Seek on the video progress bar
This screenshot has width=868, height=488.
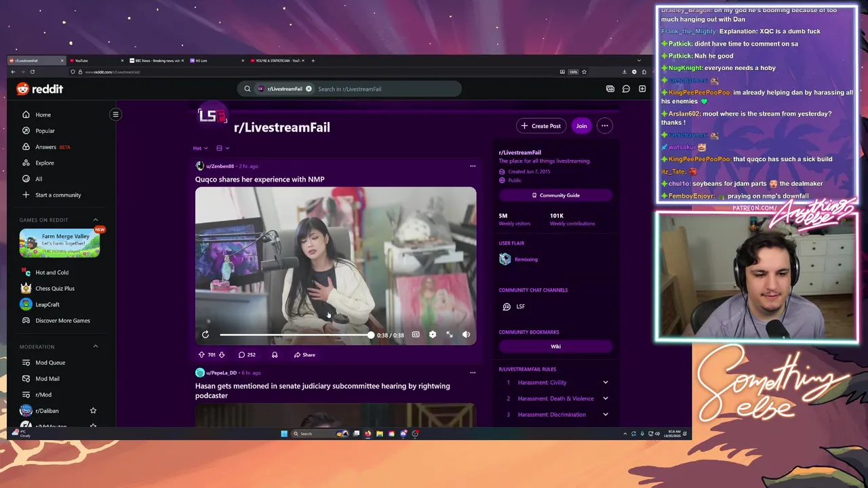tap(296, 335)
